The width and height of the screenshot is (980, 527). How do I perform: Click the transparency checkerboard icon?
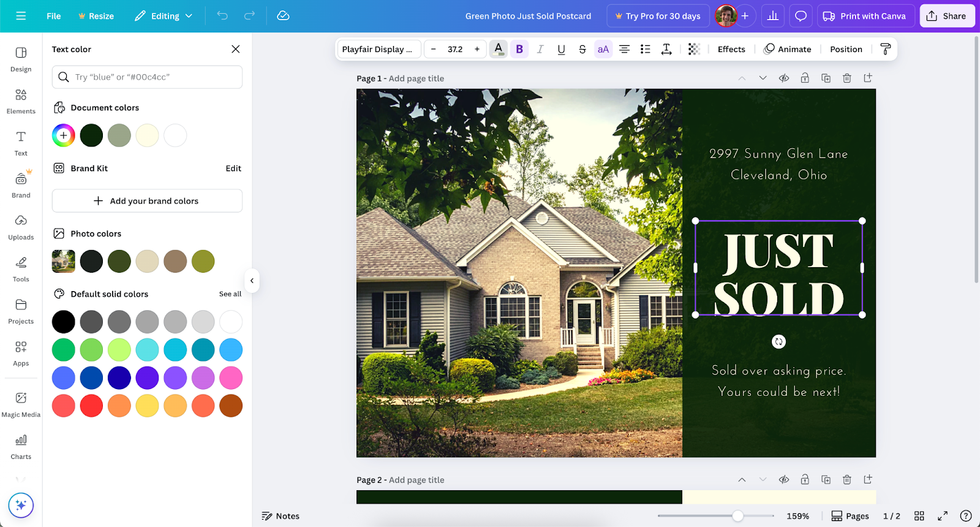694,49
